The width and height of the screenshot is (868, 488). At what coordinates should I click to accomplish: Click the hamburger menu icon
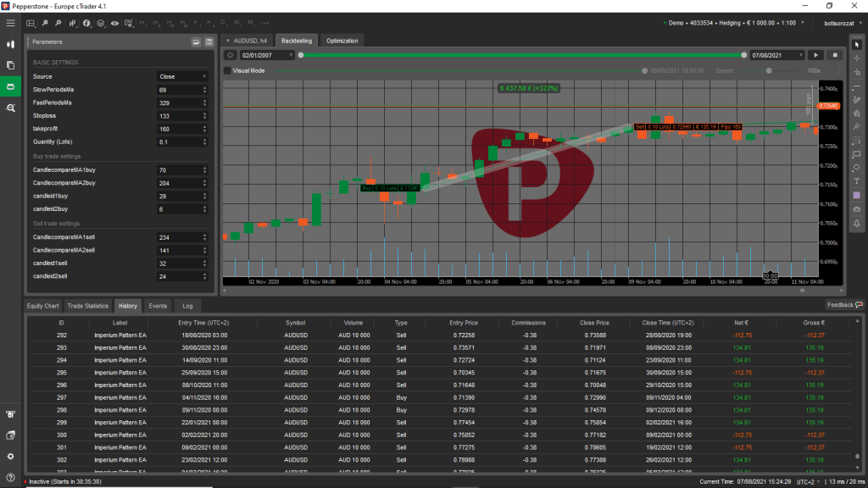[x=10, y=23]
